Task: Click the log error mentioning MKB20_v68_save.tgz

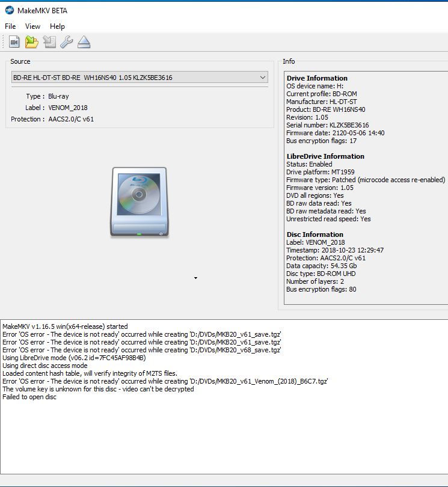Action: [142, 350]
